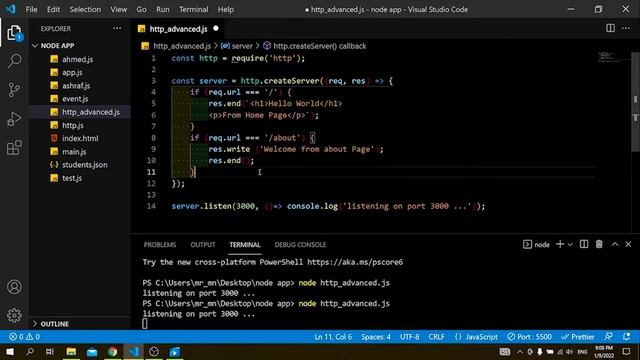Open the Extensions view
The height and width of the screenshot is (360, 640).
point(14,148)
